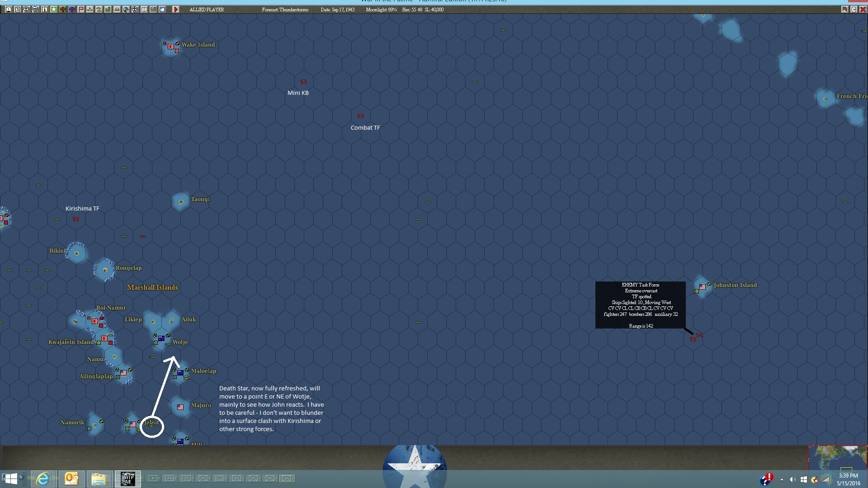Open the weather cloud toolbar icon
This screenshot has height=488, width=868.
[162, 9]
